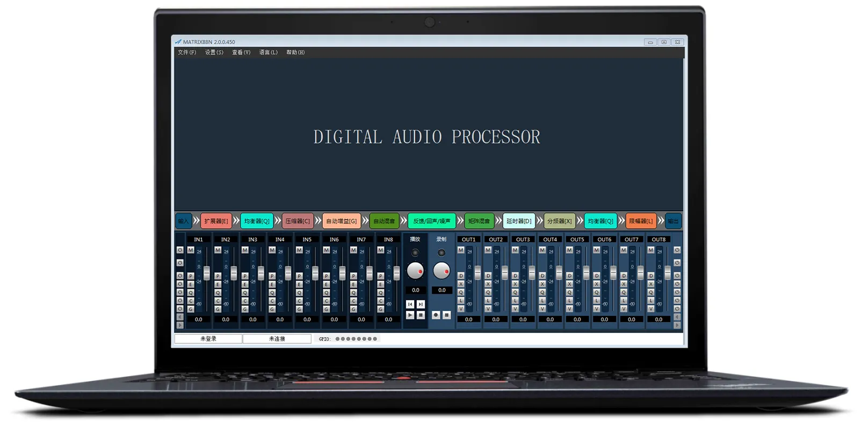Screen dimensions: 868x425
Task: Stop recording in the 录制 panel
Action: (446, 315)
